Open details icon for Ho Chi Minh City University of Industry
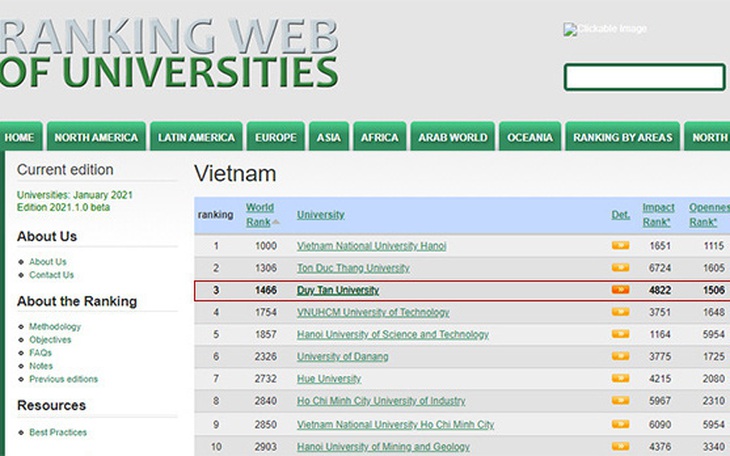Viewport: 730px width, 456px height. pos(620,401)
